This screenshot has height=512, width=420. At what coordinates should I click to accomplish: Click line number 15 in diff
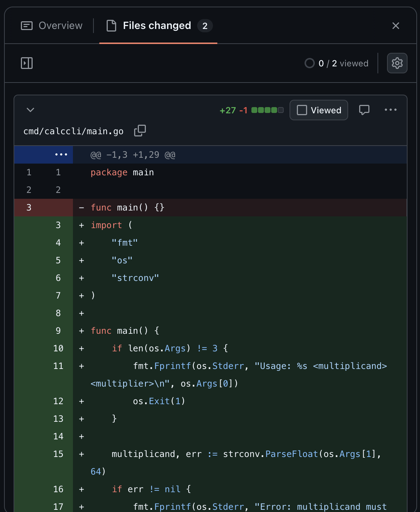click(58, 454)
